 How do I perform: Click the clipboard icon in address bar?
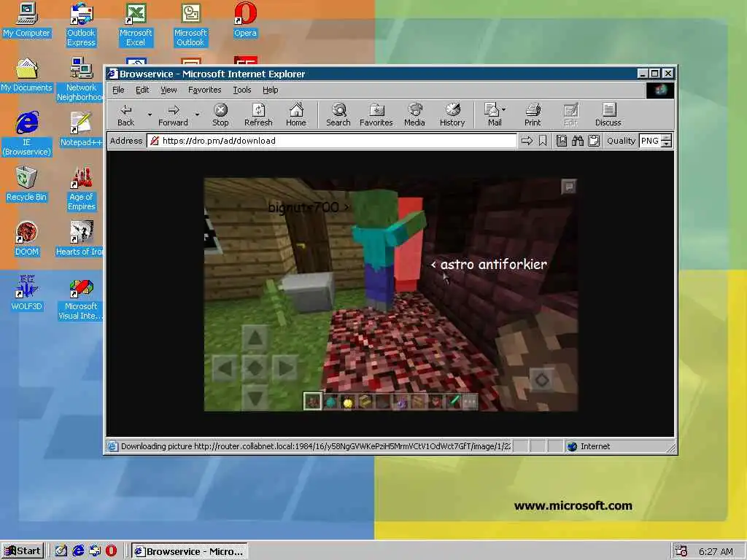click(594, 141)
